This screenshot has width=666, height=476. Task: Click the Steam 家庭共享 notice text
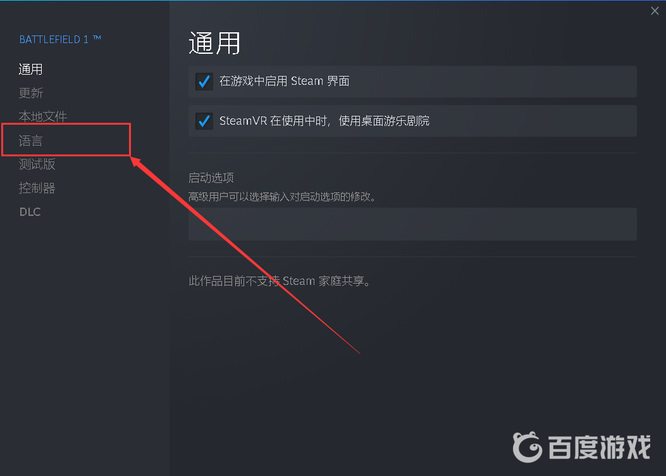[x=280, y=281]
